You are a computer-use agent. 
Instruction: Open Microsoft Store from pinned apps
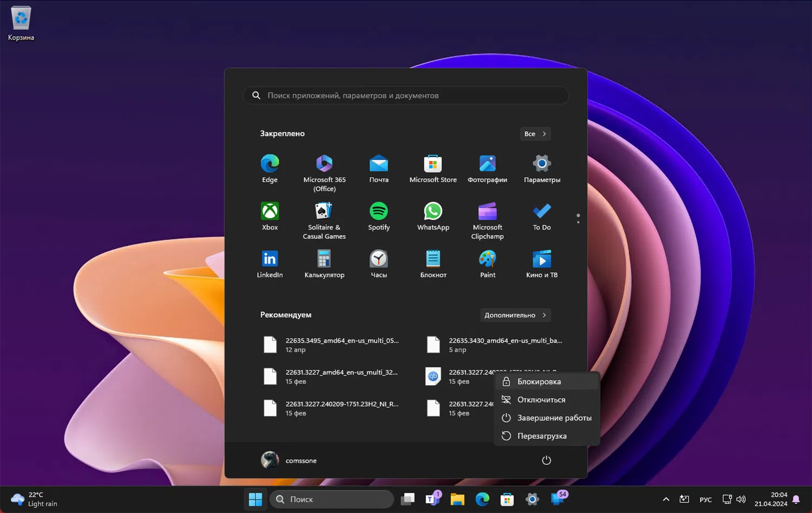click(433, 169)
